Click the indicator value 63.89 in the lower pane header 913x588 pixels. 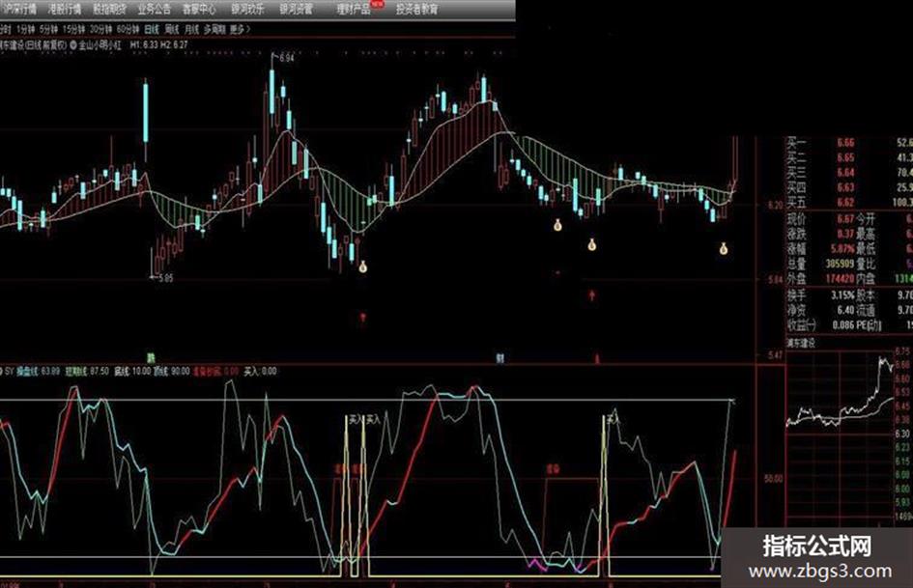50,372
